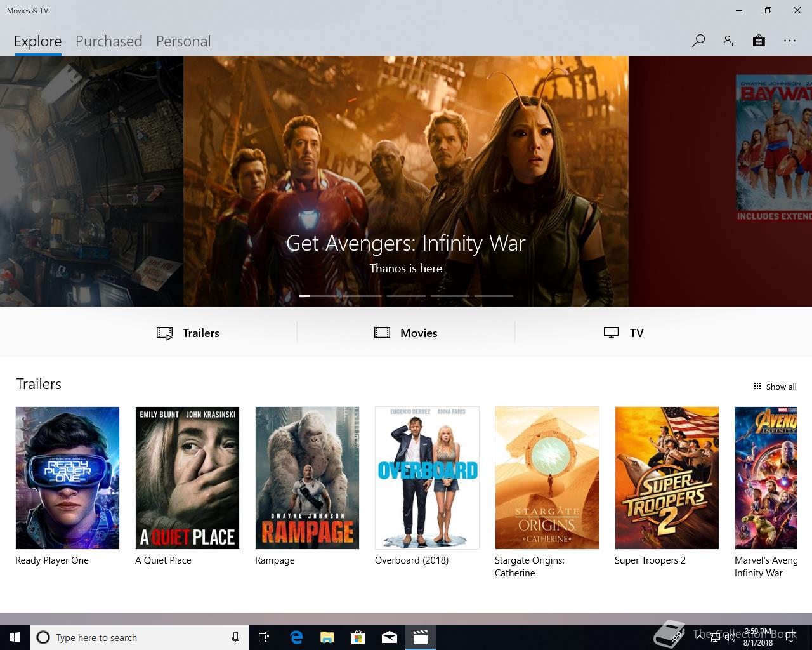Click the taskbar search box
Viewport: 812px width, 650px height.
point(140,637)
